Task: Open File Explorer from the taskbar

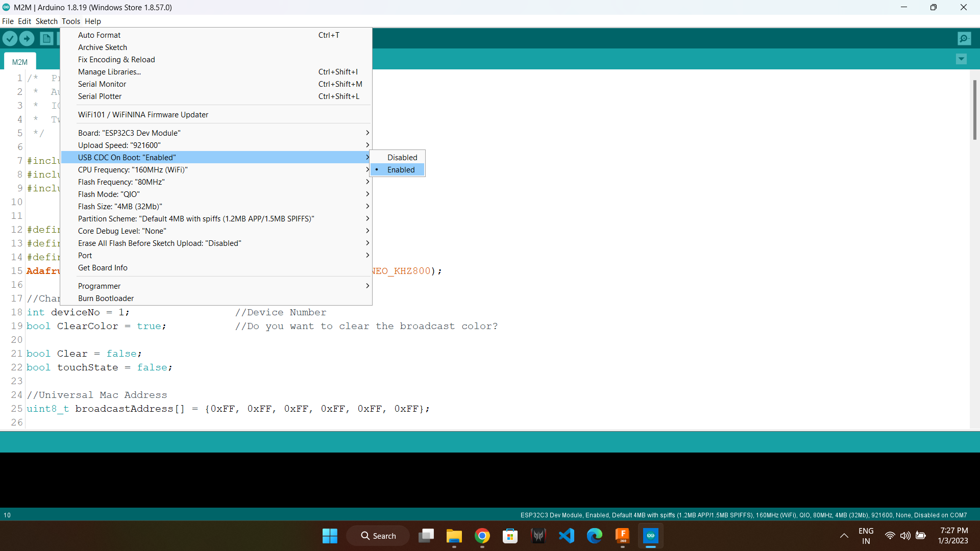Action: [x=454, y=536]
